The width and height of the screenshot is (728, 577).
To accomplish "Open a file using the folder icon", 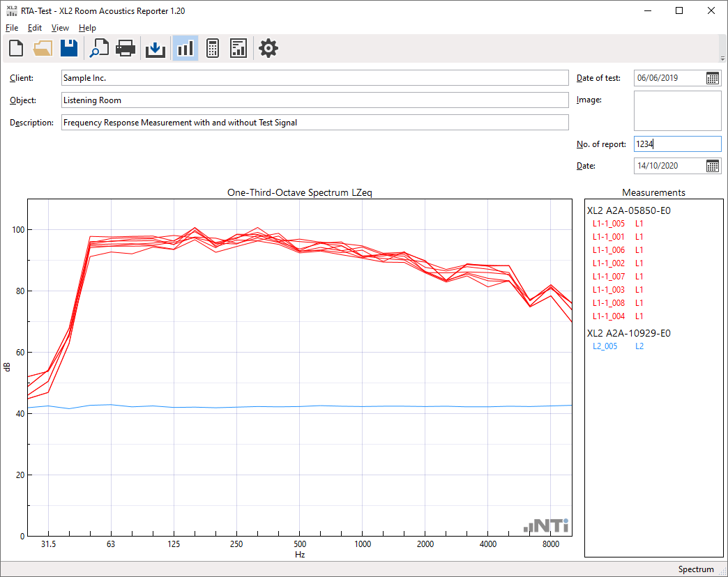I will 43,48.
